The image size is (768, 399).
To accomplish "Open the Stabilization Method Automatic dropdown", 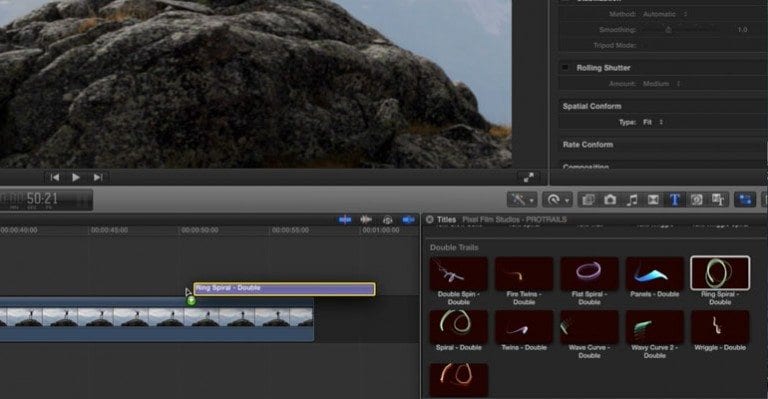I will [x=665, y=14].
